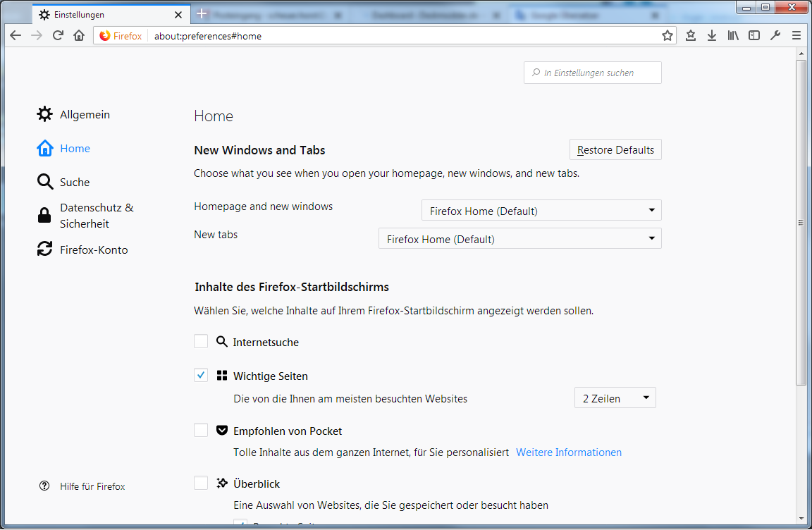Open the downloads arrow icon
The image size is (812, 530).
711,36
